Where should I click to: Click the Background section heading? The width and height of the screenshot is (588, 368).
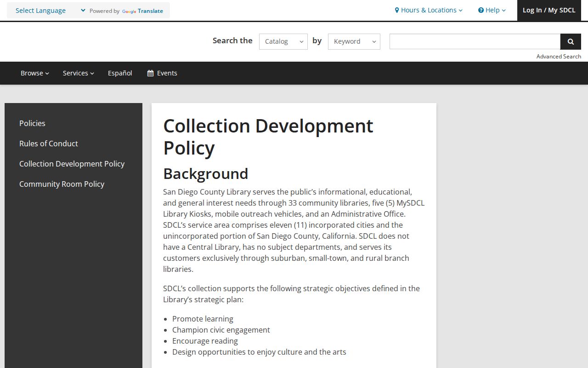pos(205,174)
